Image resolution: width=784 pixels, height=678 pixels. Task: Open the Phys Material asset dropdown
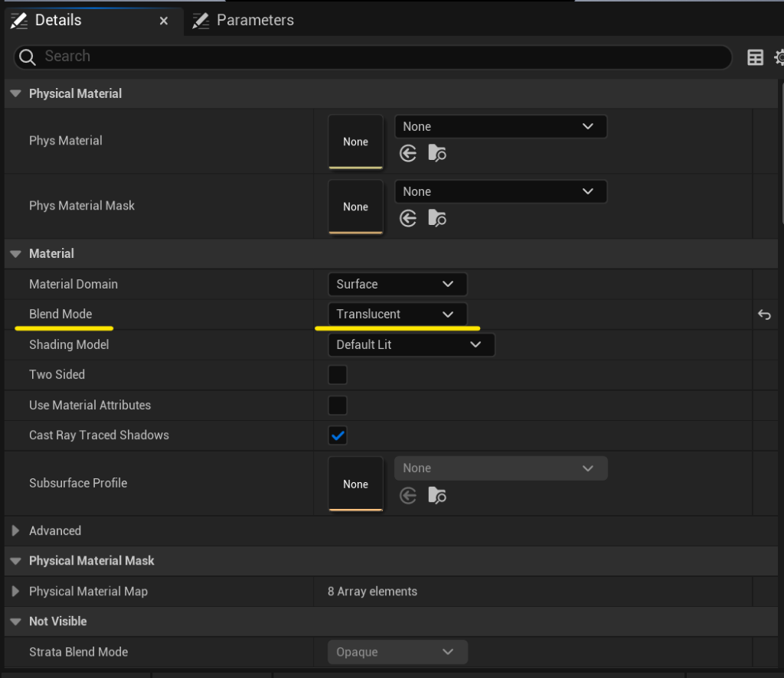(501, 126)
